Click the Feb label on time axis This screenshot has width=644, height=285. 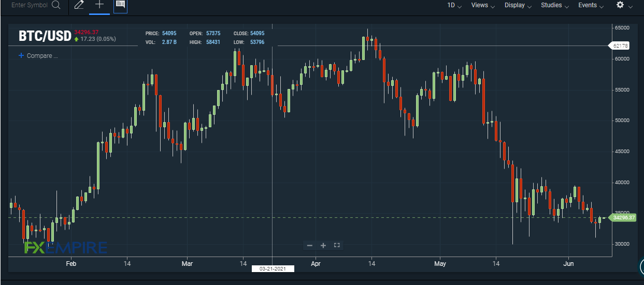(71, 264)
